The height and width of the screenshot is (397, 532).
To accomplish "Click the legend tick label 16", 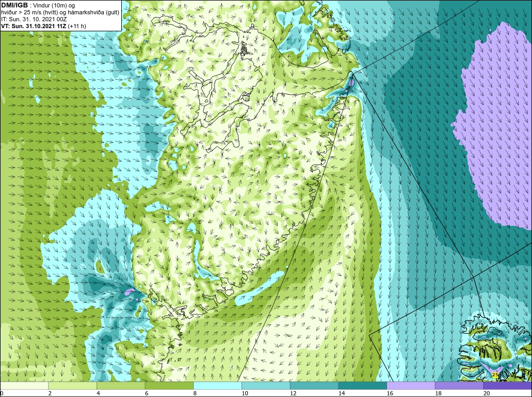I will click(389, 393).
